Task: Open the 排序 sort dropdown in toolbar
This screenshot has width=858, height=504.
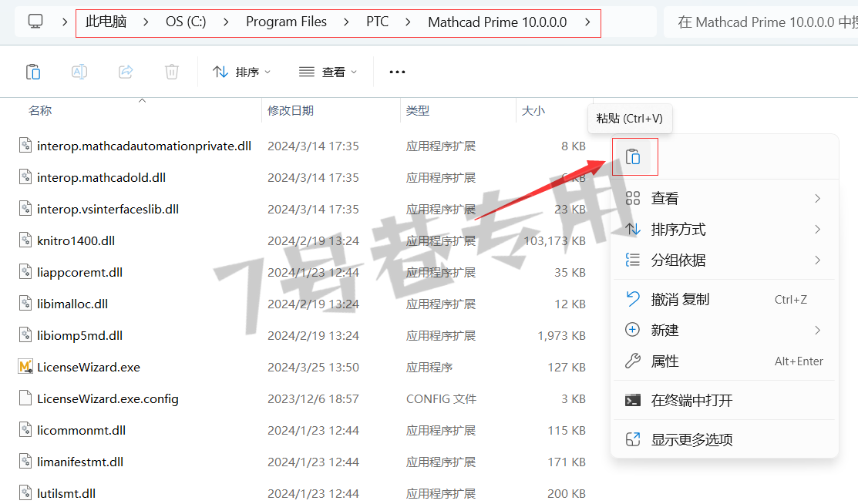Action: (x=241, y=72)
